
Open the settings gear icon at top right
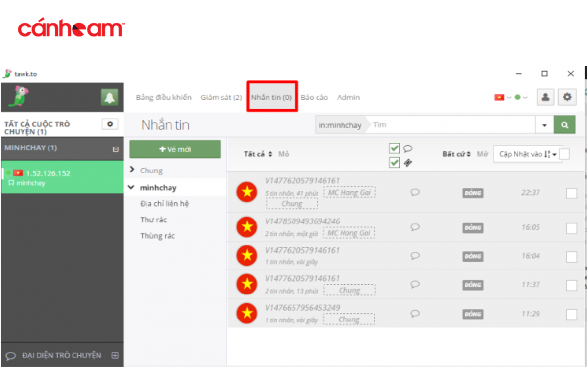(567, 97)
